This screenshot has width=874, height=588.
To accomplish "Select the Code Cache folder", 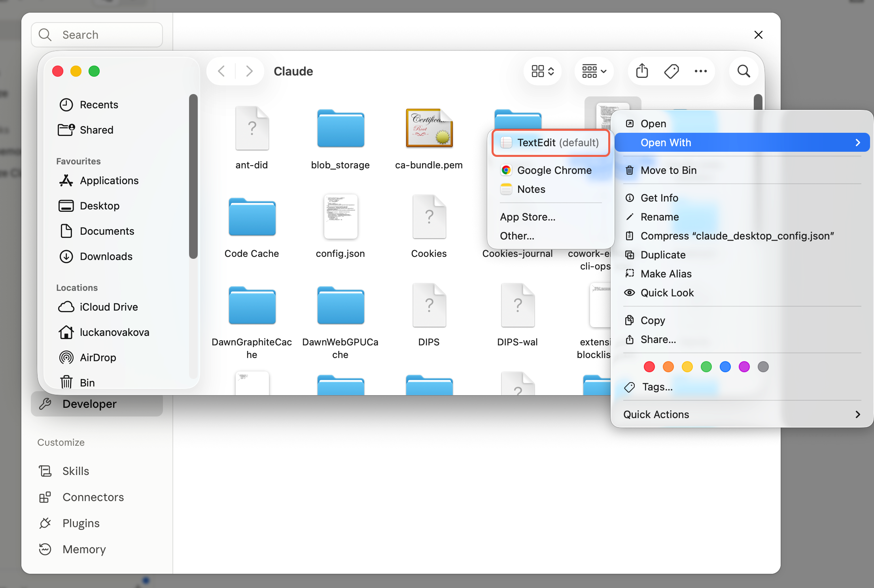I will (252, 217).
